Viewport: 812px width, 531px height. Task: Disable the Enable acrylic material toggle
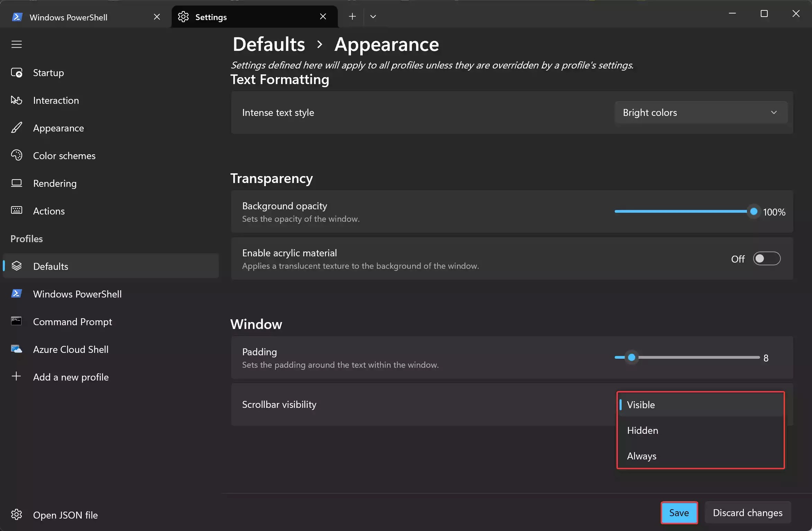[x=766, y=258]
